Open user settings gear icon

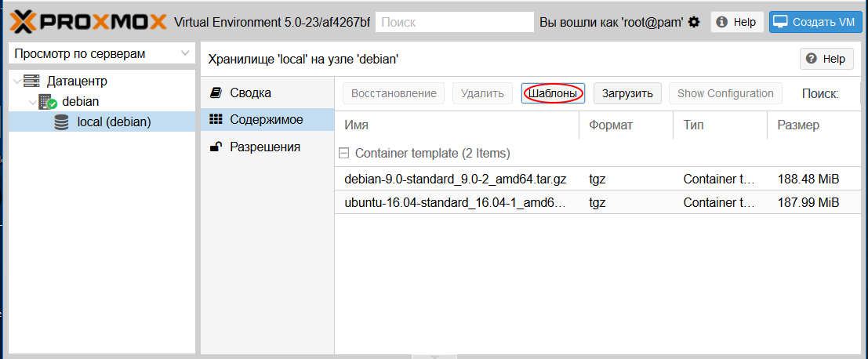coord(694,22)
